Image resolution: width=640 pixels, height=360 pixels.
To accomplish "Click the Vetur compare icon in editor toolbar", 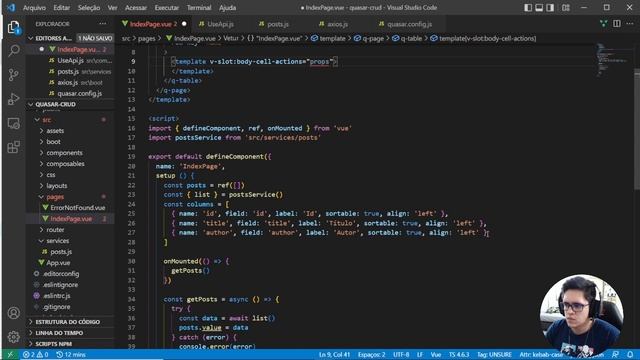I will [x=603, y=24].
